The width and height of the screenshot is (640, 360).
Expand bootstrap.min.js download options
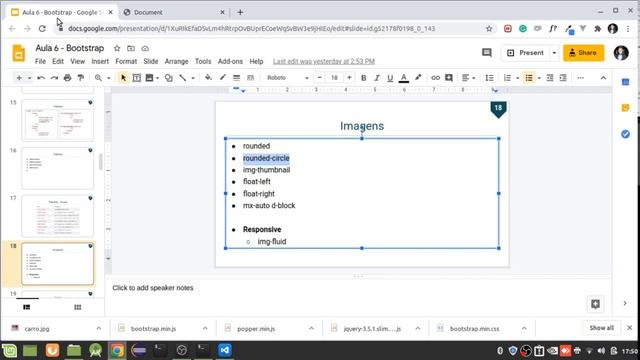(205, 329)
